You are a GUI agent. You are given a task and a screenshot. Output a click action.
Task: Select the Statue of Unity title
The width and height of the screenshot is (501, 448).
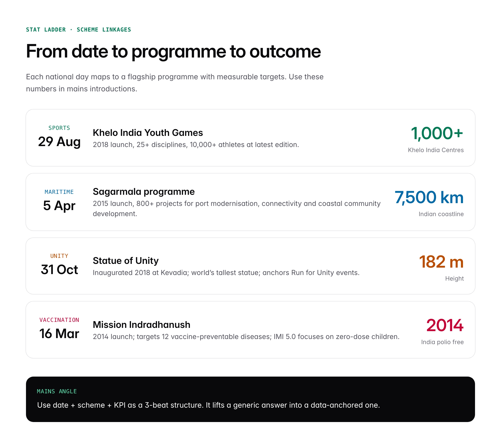[125, 261]
